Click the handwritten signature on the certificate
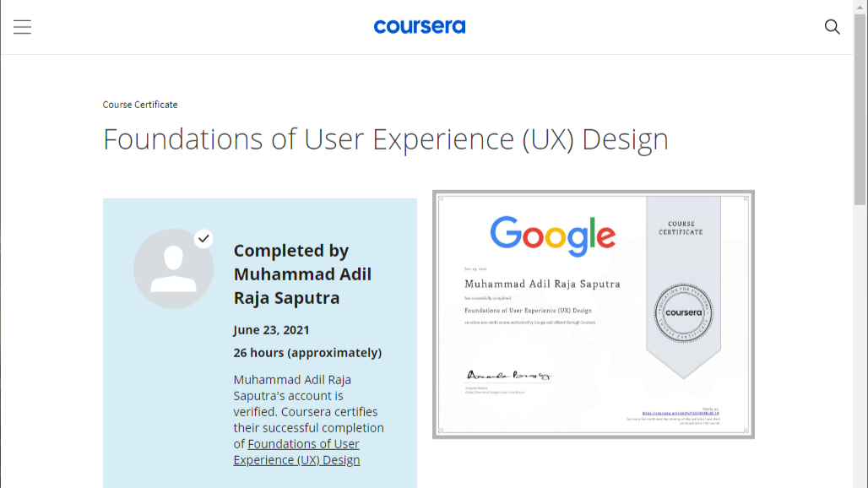This screenshot has width=868, height=488. [508, 375]
